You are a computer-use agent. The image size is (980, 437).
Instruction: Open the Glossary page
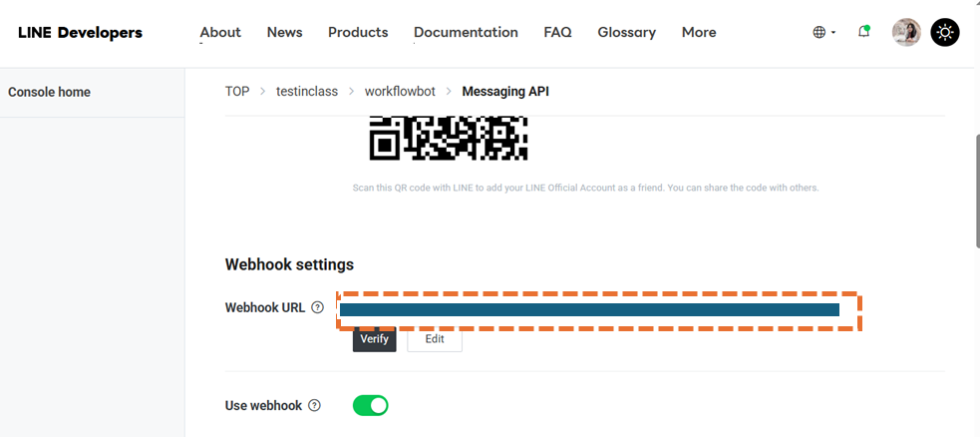626,32
